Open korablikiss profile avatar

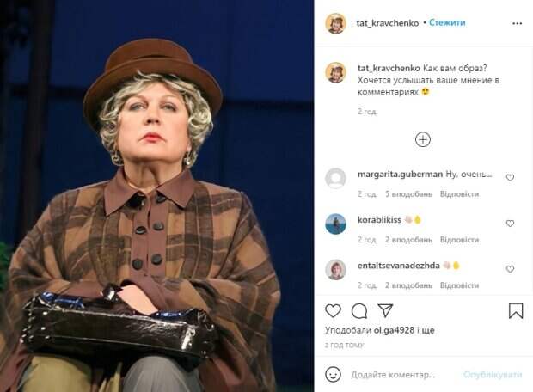(336, 224)
